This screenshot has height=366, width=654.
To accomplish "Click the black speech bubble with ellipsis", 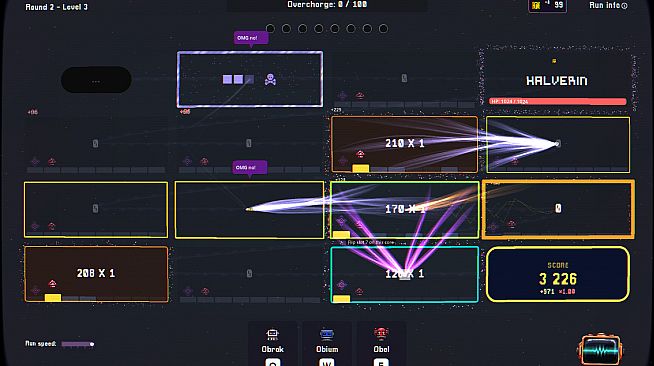I will [96, 80].
